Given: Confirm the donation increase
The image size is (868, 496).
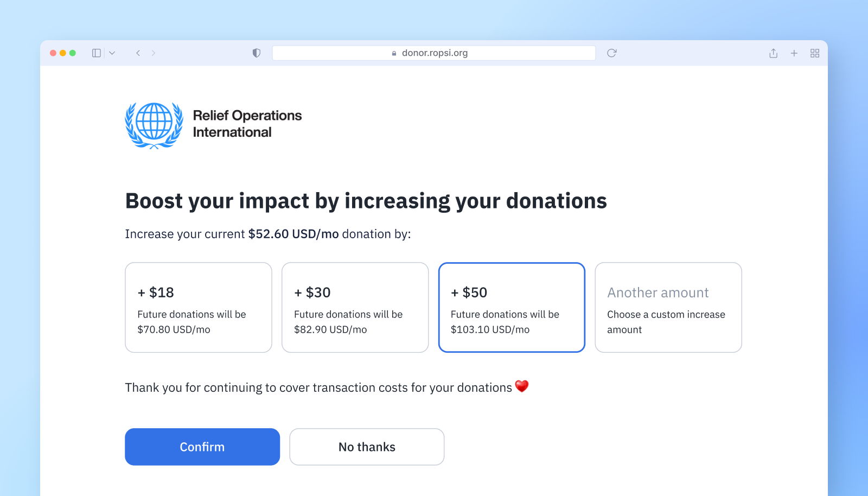Looking at the screenshot, I should tap(202, 447).
